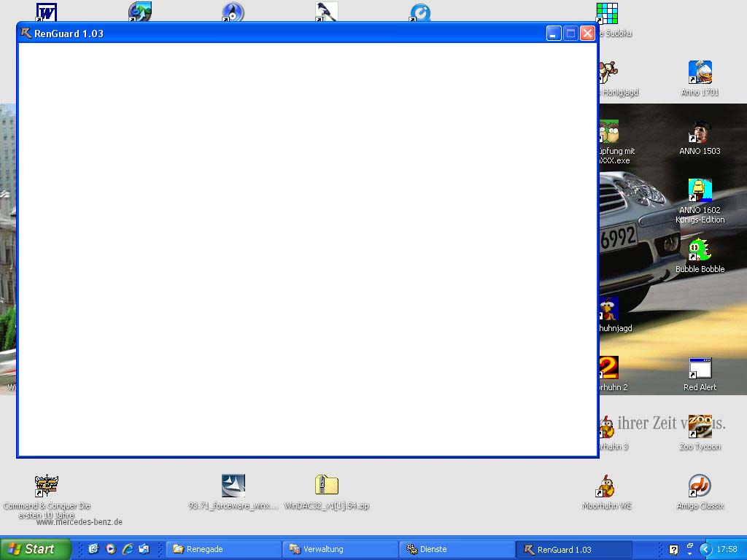
Task: Open the Windows Start menu
Action: [35, 549]
